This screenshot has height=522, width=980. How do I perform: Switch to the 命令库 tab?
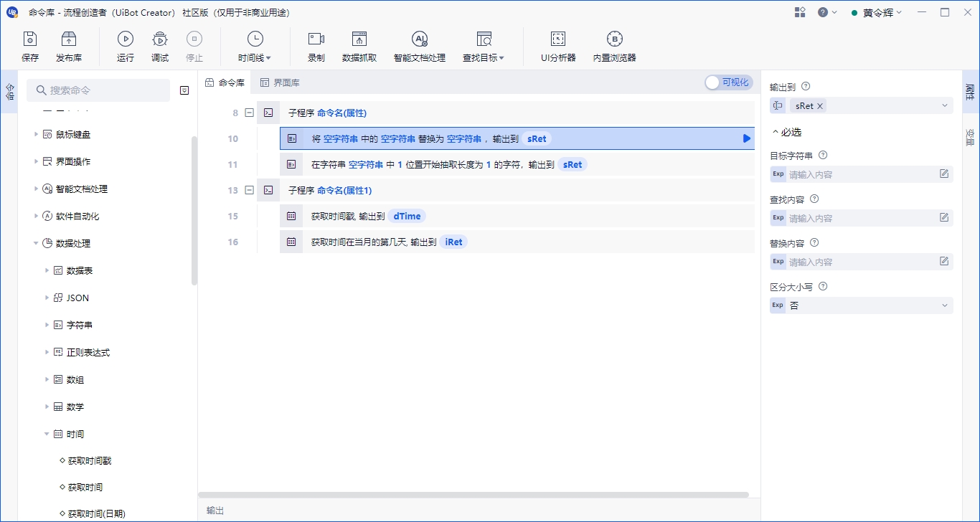pos(225,82)
